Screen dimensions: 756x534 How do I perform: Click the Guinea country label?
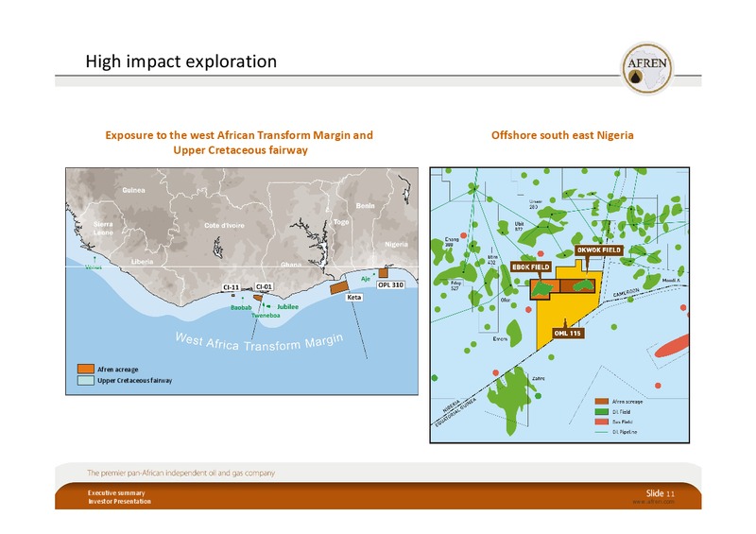click(x=133, y=190)
